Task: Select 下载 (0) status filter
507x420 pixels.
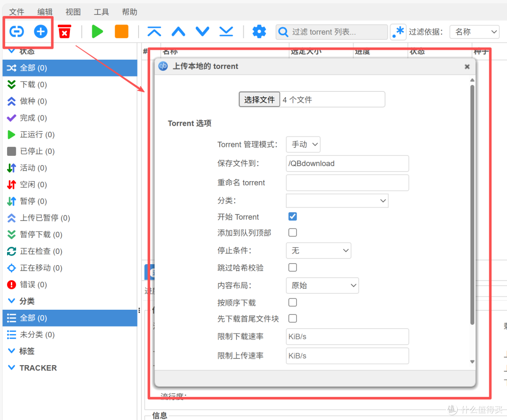Action: pos(70,85)
